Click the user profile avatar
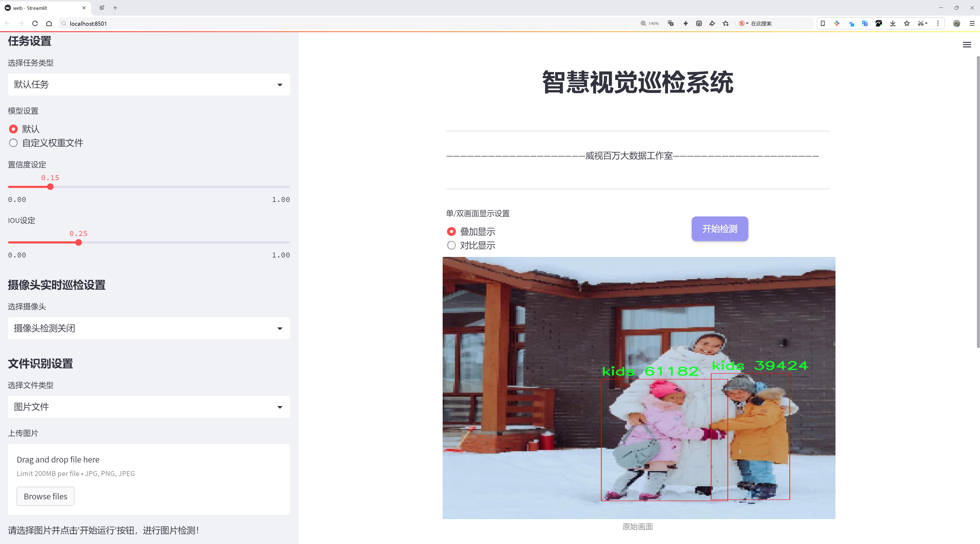Screen dimensions: 980x544 (956, 24)
